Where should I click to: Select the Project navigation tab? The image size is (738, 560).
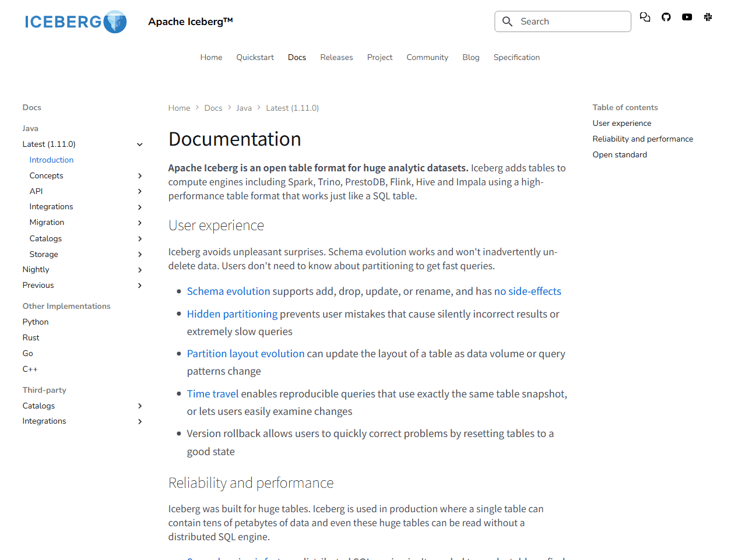379,57
